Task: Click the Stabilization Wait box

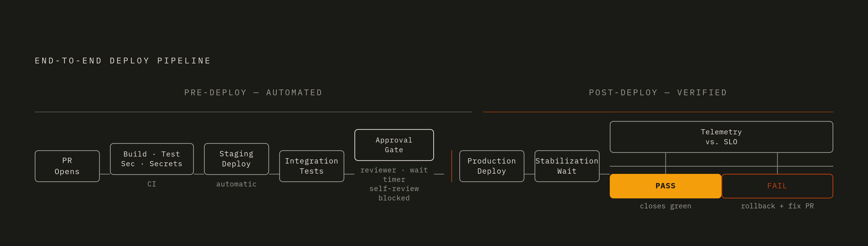Action: click(567, 166)
